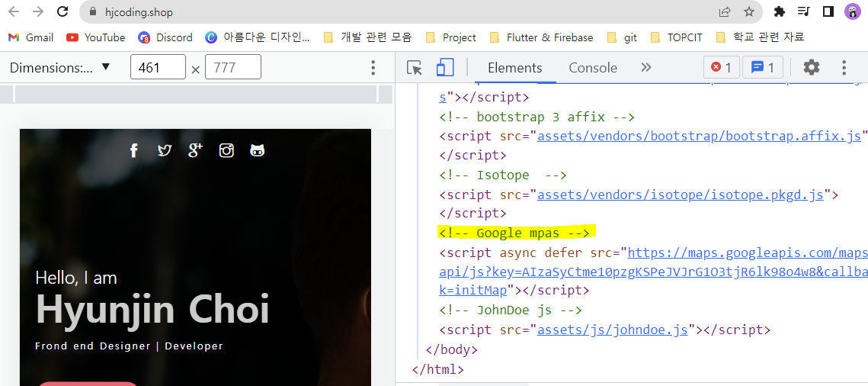Image resolution: width=868 pixels, height=386 pixels.
Task: Click Frond end Designer | Developer text
Action: [129, 346]
